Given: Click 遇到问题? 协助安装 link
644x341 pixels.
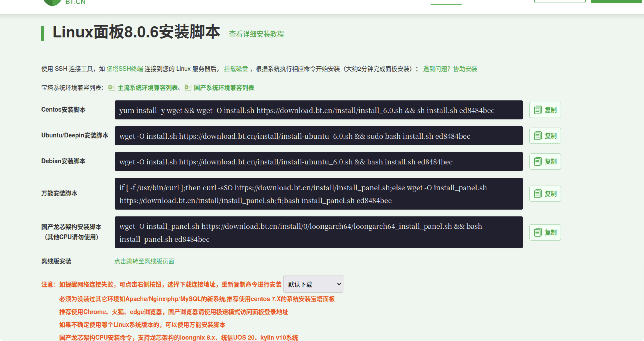Looking at the screenshot, I should (x=450, y=69).
